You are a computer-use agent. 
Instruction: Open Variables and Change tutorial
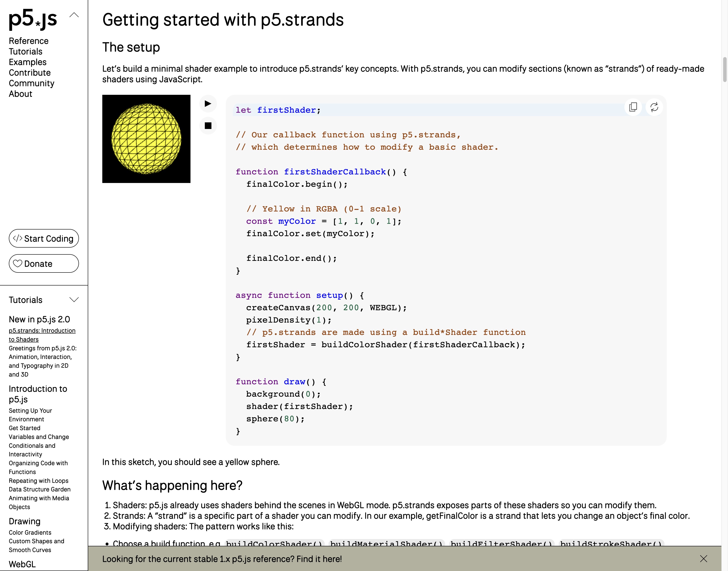click(x=39, y=437)
